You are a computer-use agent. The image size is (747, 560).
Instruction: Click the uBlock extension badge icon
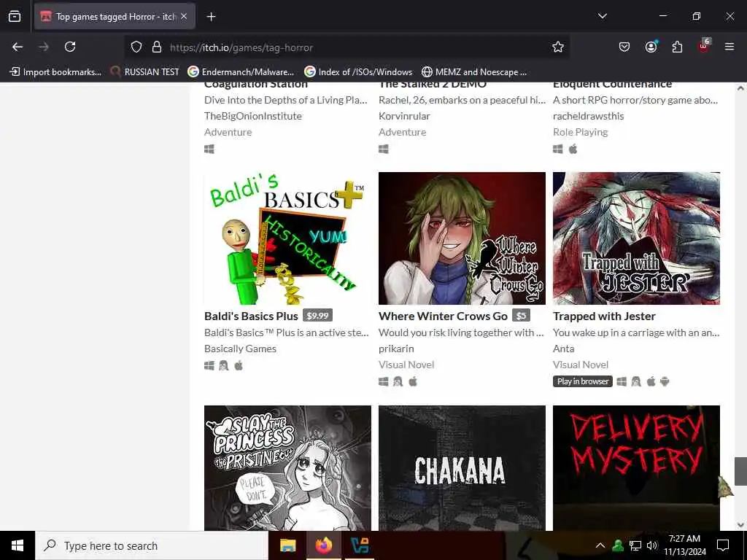[704, 46]
